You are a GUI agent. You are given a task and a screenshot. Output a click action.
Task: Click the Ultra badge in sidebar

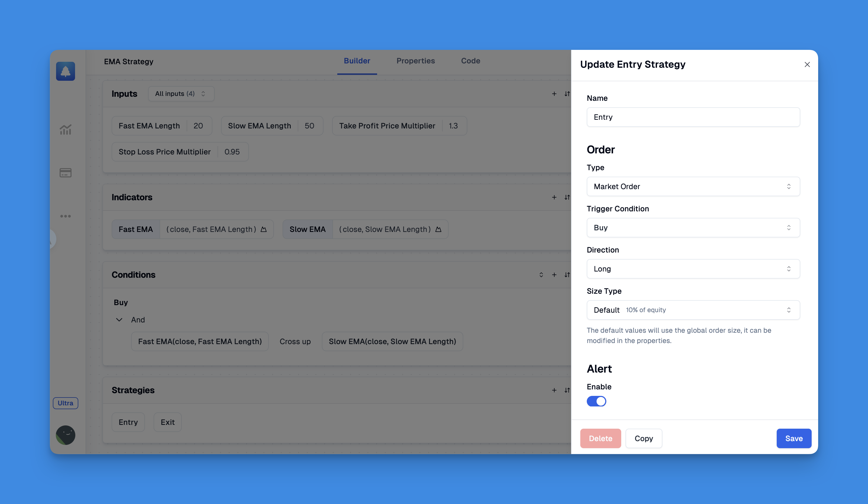click(65, 403)
